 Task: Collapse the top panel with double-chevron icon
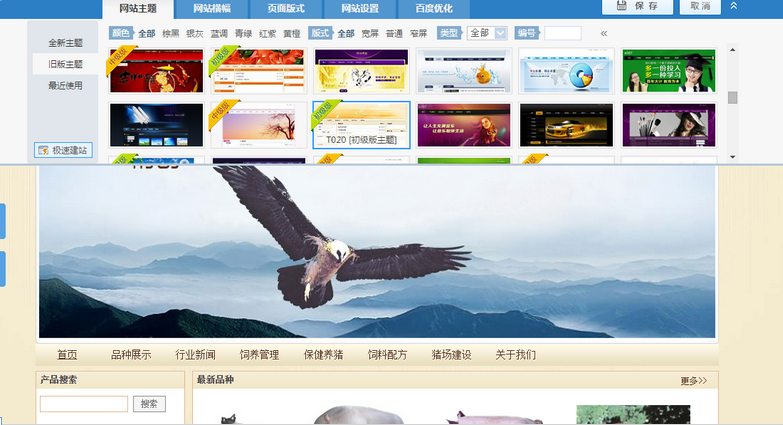pos(734,6)
